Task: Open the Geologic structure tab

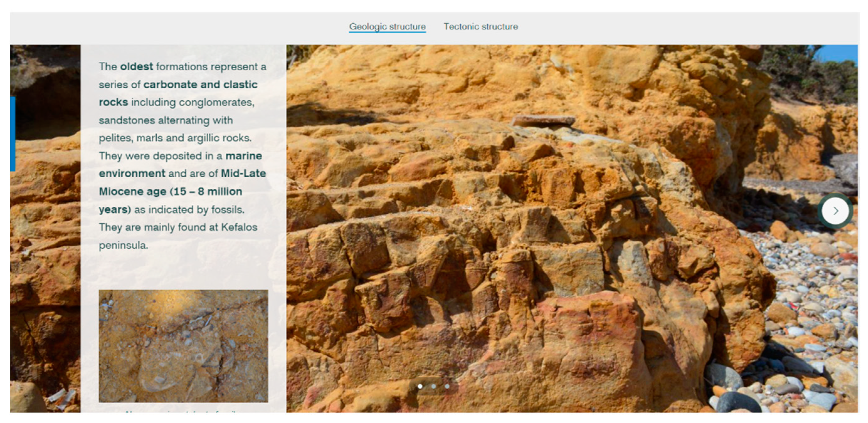Action: coord(387,27)
